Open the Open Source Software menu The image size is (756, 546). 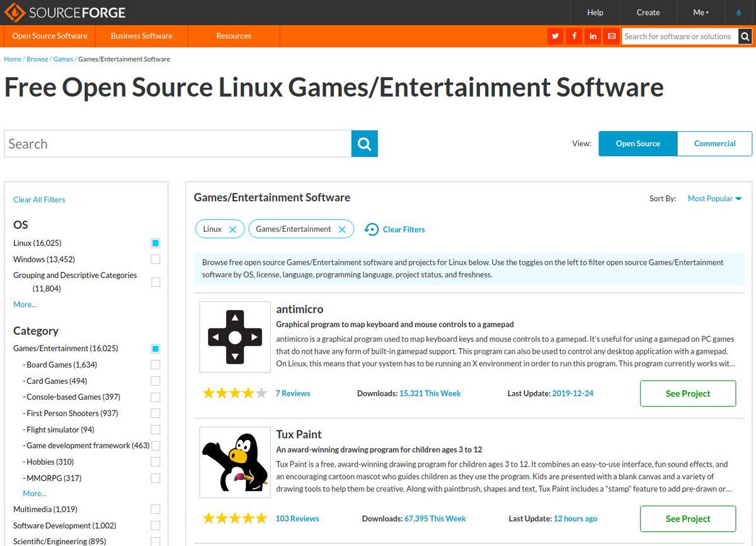pyautogui.click(x=50, y=36)
